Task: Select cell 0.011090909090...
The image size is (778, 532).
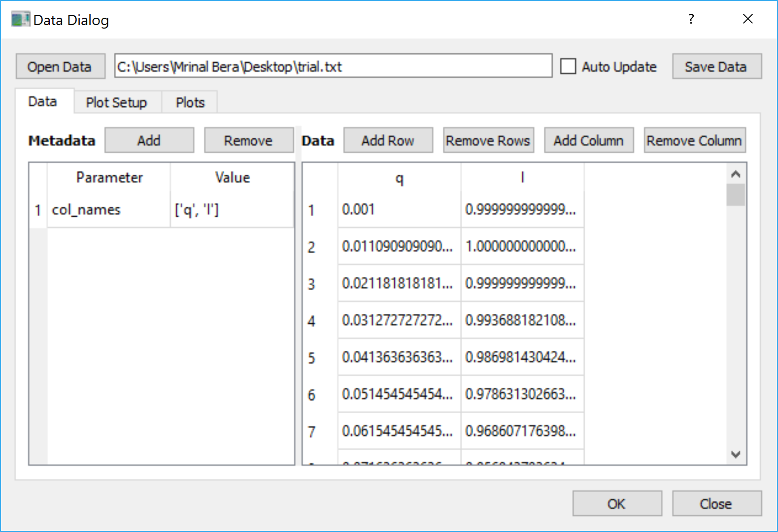Action: pyautogui.click(x=399, y=246)
